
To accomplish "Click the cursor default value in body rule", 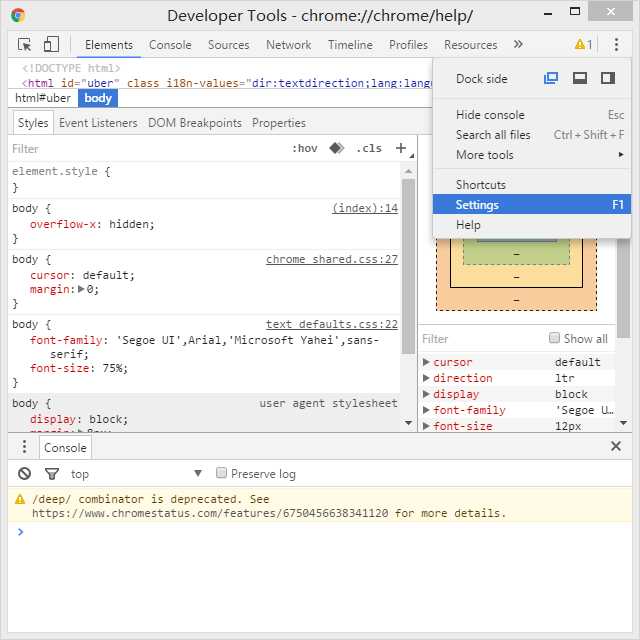I will tap(106, 275).
